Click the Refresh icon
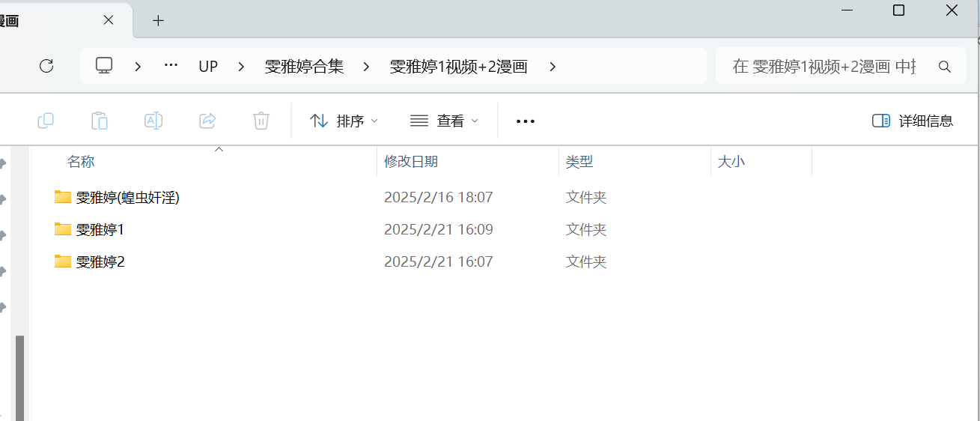This screenshot has height=421, width=980. [46, 66]
